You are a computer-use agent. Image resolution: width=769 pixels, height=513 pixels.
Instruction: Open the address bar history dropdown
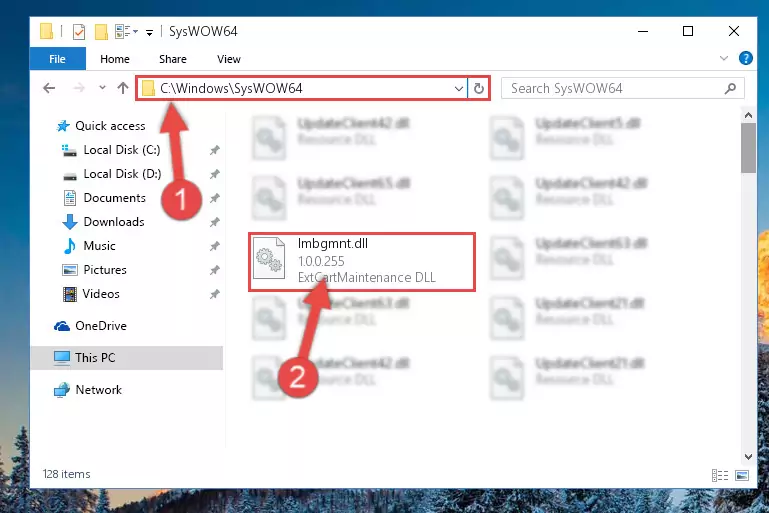(x=459, y=89)
